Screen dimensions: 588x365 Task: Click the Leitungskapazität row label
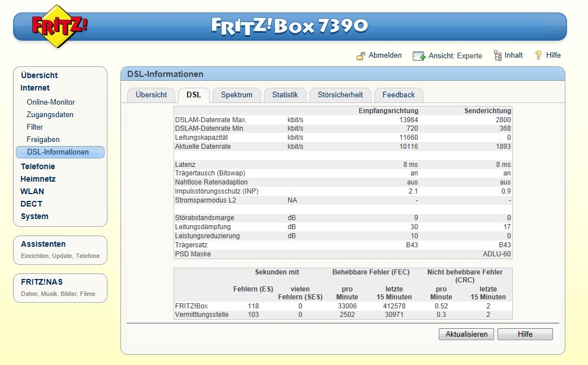[201, 138]
